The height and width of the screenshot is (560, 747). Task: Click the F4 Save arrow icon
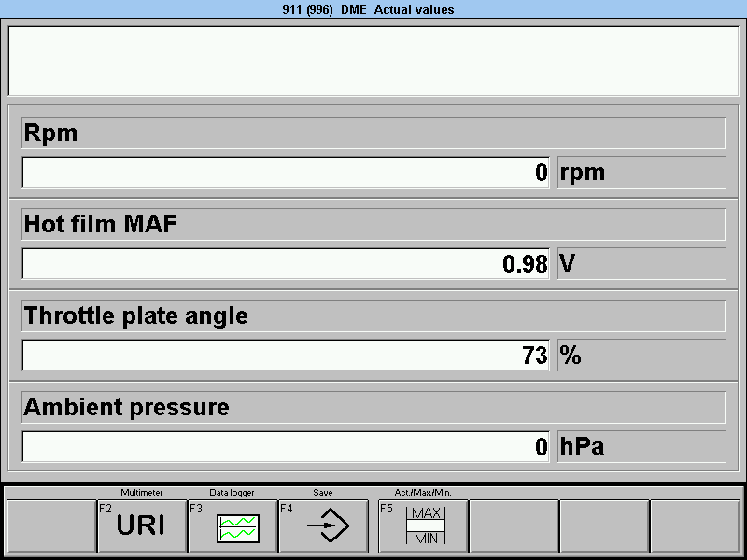click(323, 526)
